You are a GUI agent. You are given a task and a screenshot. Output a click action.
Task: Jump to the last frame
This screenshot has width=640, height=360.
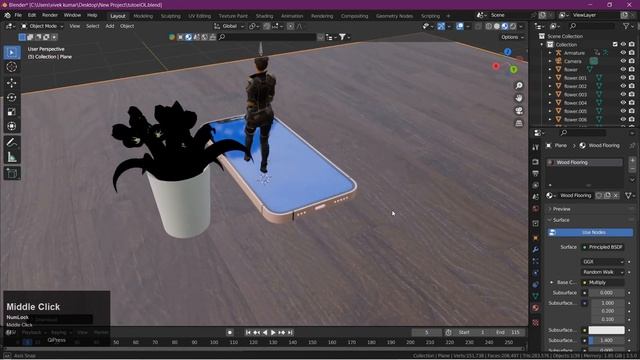pos(290,333)
